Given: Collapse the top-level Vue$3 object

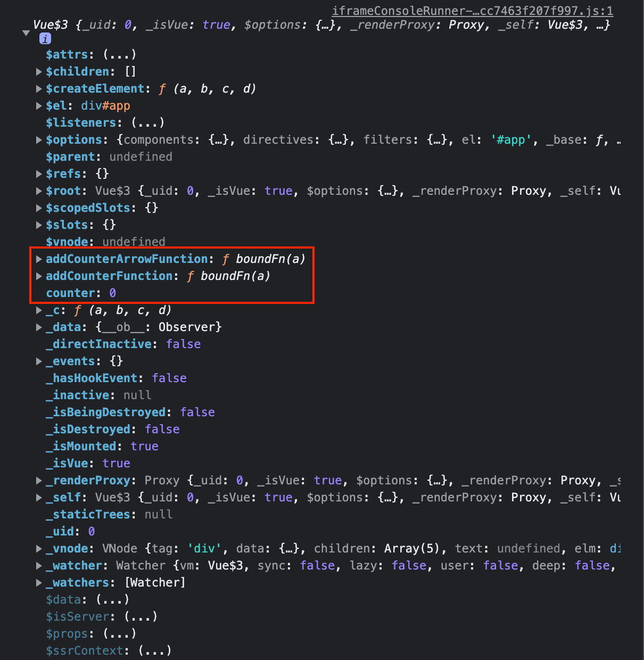Looking at the screenshot, I should point(26,33).
